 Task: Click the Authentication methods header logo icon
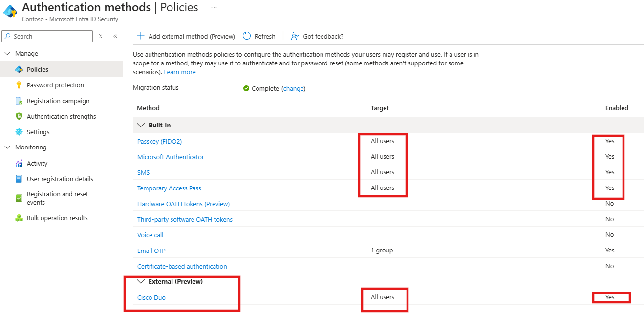(x=10, y=11)
